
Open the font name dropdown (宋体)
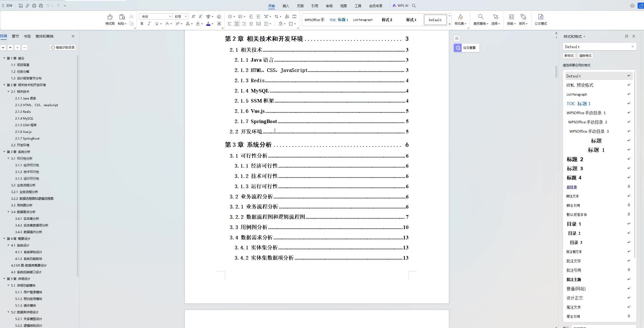point(170,16)
